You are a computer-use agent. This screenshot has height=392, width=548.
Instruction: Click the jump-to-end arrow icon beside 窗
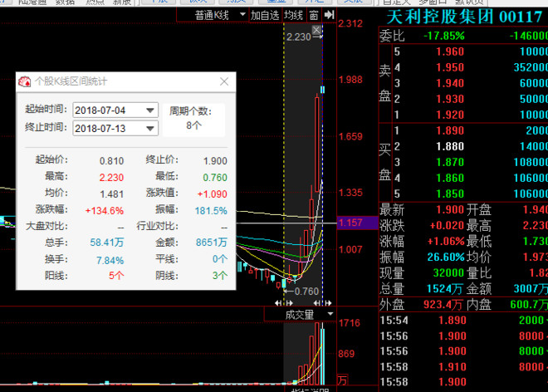point(330,15)
